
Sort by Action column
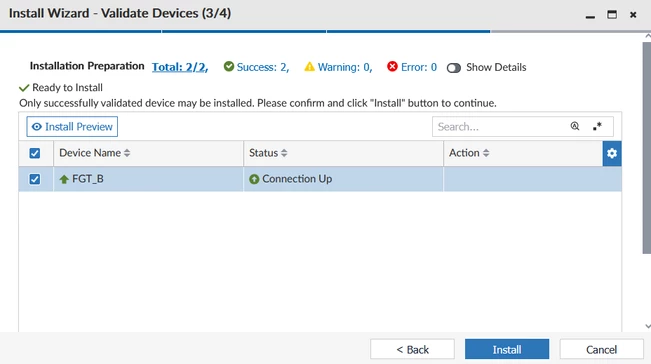[x=469, y=153]
